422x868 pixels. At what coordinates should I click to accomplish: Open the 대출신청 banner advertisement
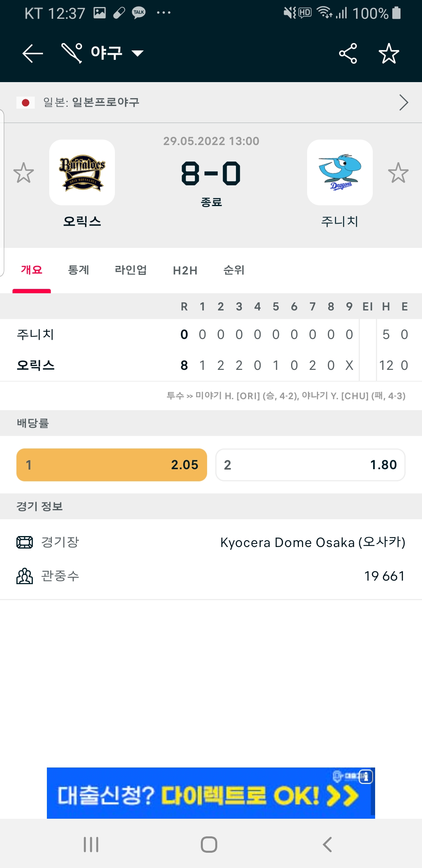211,793
